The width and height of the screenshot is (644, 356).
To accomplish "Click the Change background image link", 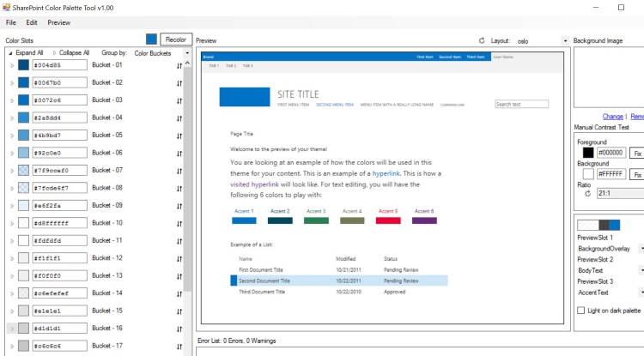I will (612, 117).
